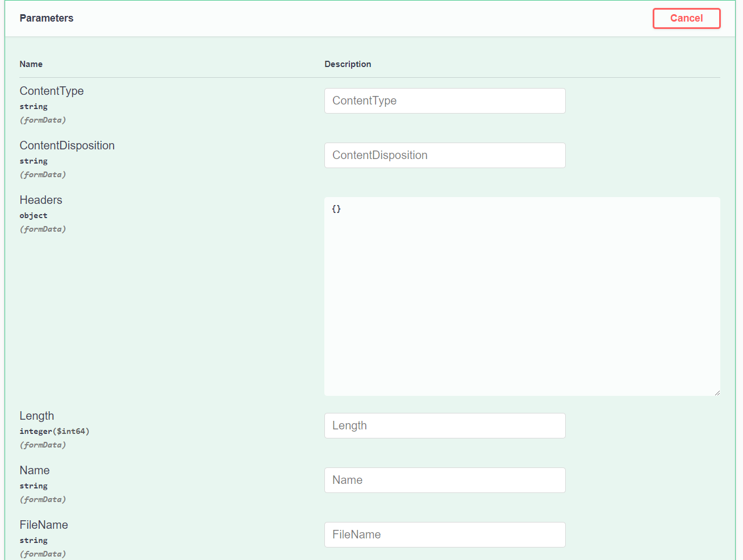Click inside the FileName input field

point(445,534)
